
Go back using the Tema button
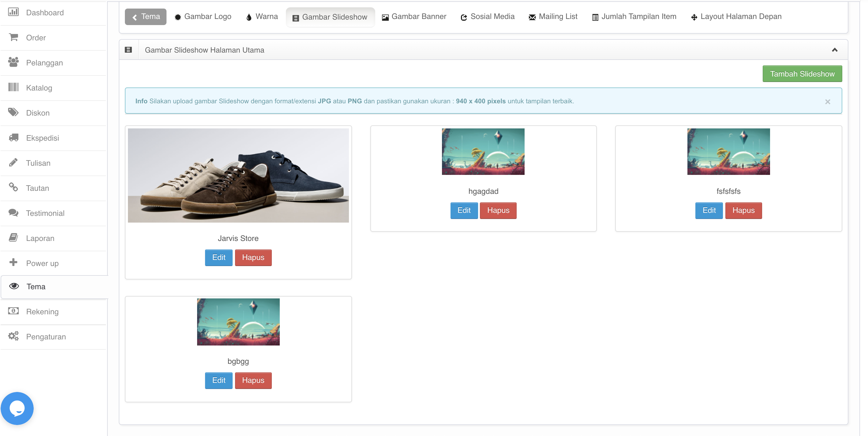pos(146,17)
